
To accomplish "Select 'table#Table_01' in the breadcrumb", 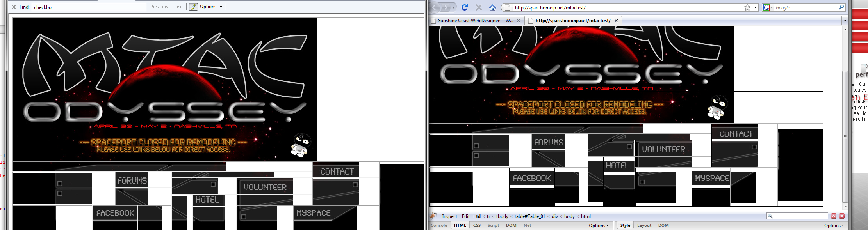I will point(530,216).
